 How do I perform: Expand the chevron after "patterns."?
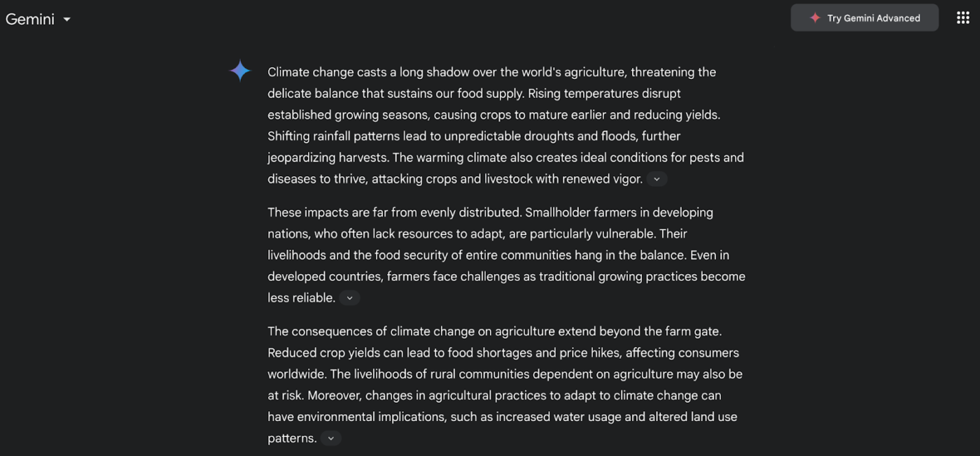tap(331, 439)
